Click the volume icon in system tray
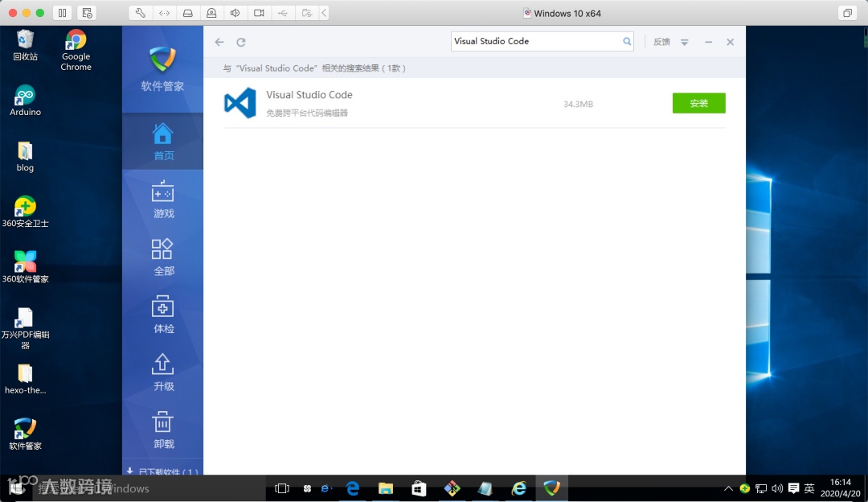This screenshot has width=868, height=502. point(777,488)
